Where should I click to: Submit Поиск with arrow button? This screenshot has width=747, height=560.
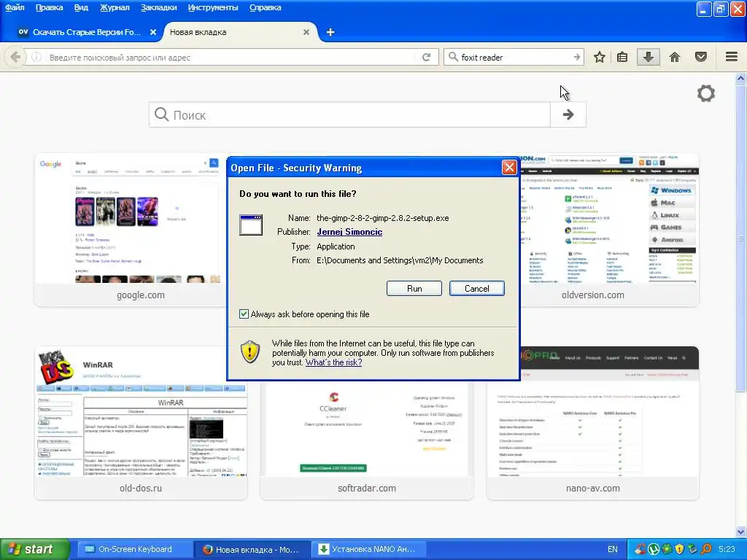coord(568,114)
